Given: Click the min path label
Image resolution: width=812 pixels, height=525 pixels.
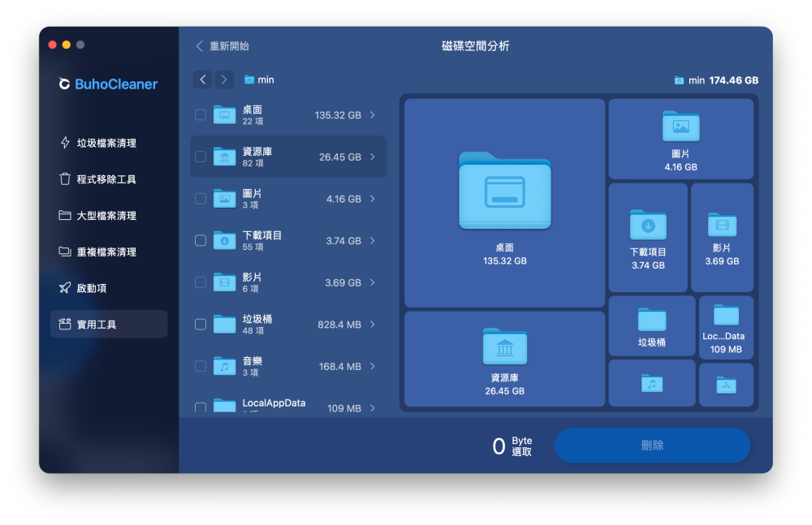Looking at the screenshot, I should (266, 80).
